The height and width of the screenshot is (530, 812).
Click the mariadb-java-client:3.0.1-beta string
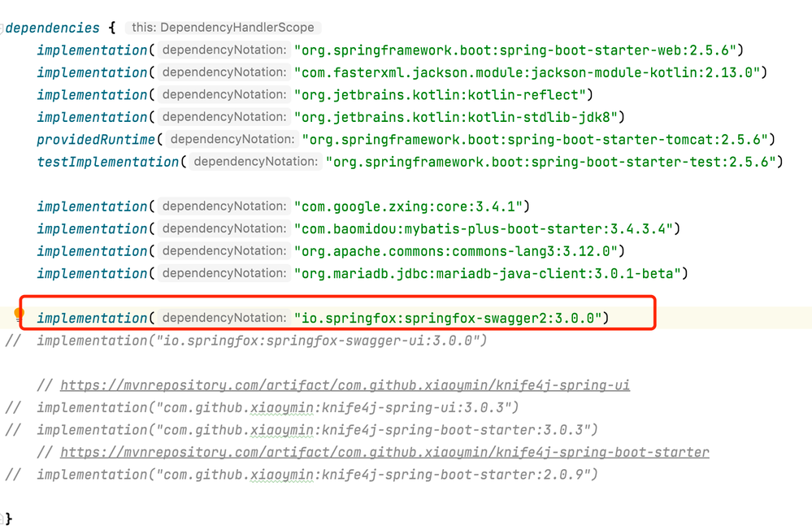coord(488,273)
